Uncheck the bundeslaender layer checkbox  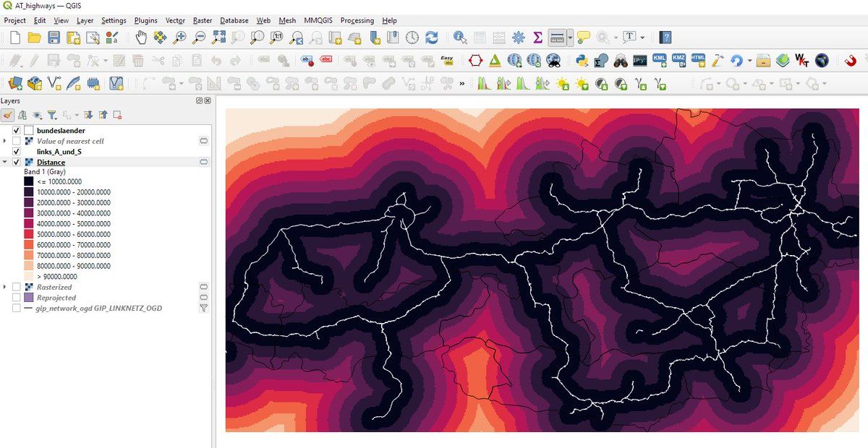[17, 131]
